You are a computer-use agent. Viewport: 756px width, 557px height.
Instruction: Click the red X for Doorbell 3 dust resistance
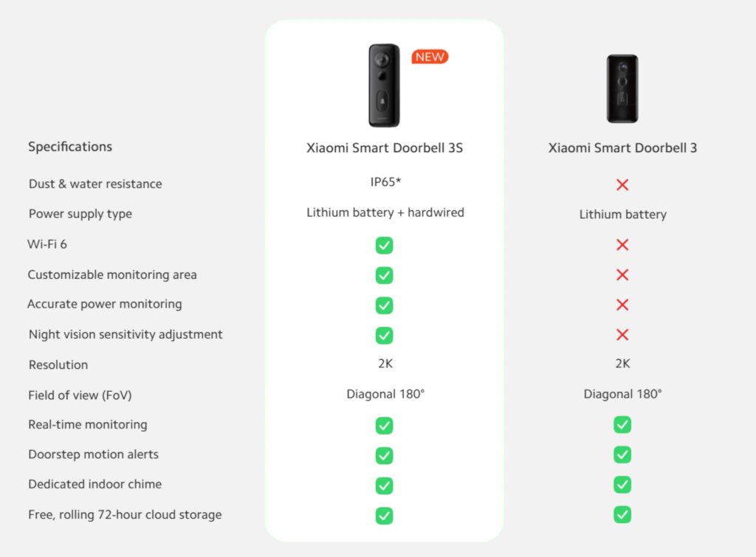tap(622, 184)
